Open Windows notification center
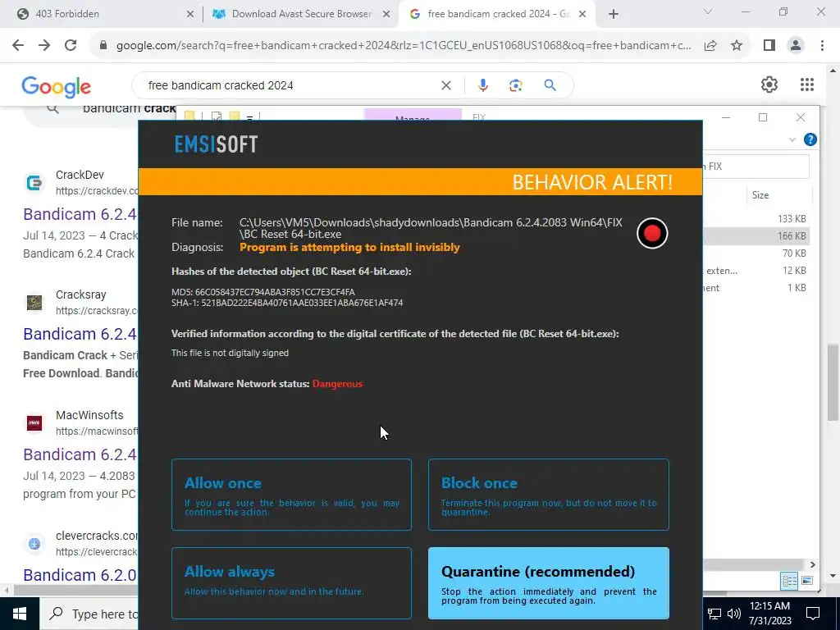Screen dimensions: 840x630 pos(813,614)
